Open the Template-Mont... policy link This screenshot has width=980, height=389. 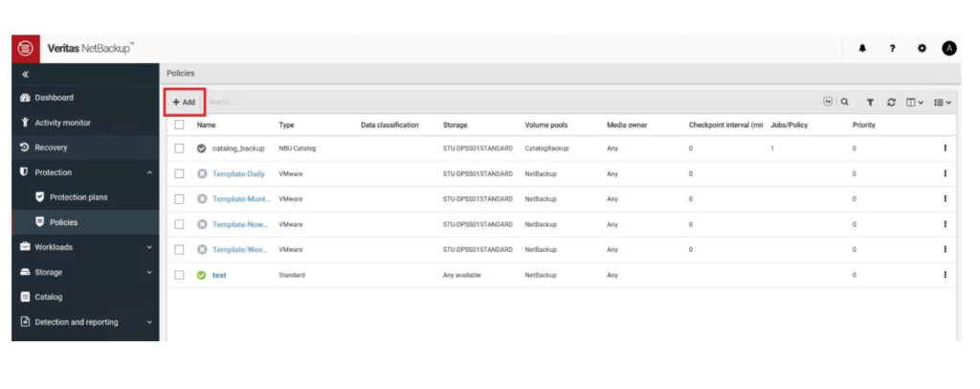242,199
